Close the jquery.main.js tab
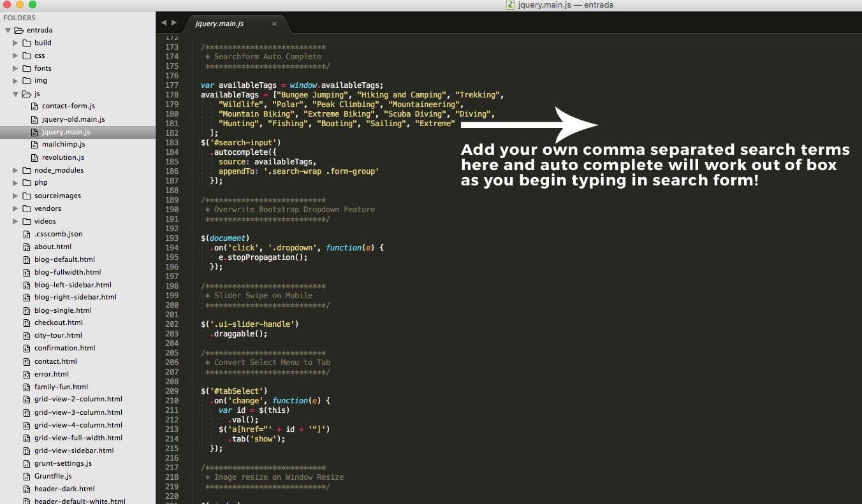The width and height of the screenshot is (862, 504). coord(274,24)
